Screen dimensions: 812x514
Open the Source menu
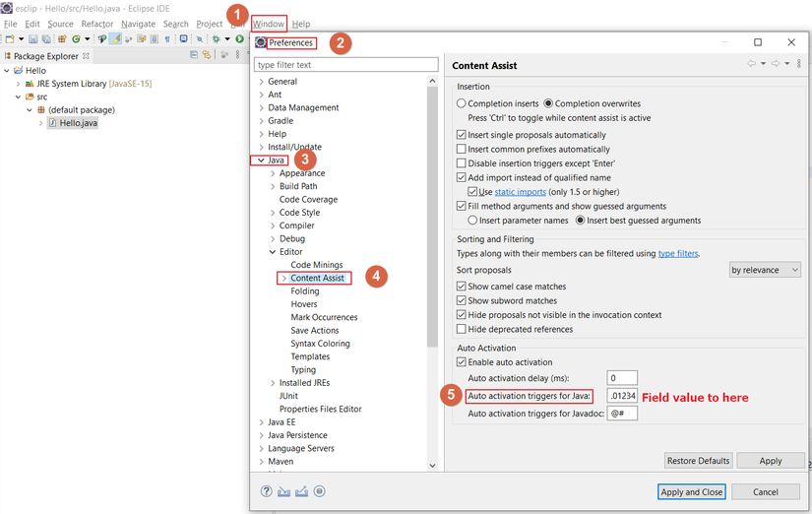click(61, 24)
